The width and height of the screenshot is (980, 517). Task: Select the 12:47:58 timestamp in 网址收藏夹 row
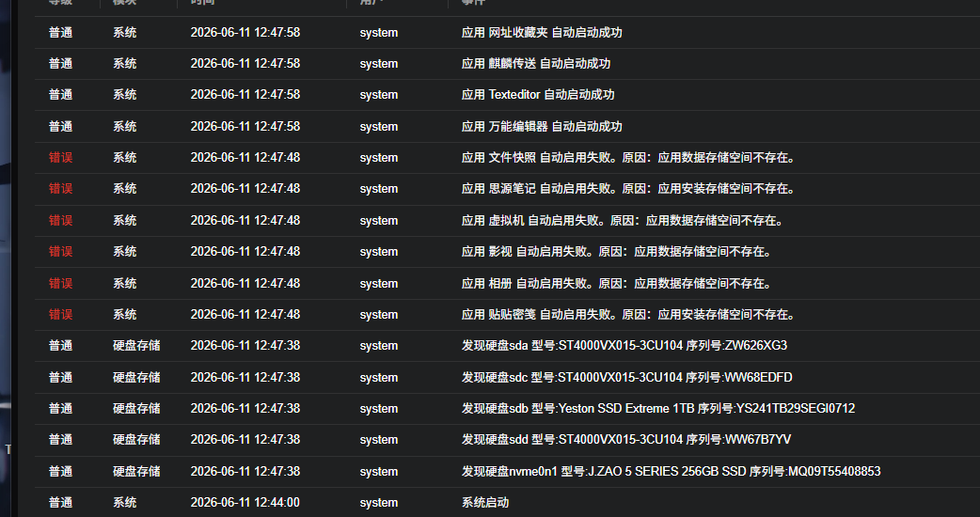[x=245, y=33]
